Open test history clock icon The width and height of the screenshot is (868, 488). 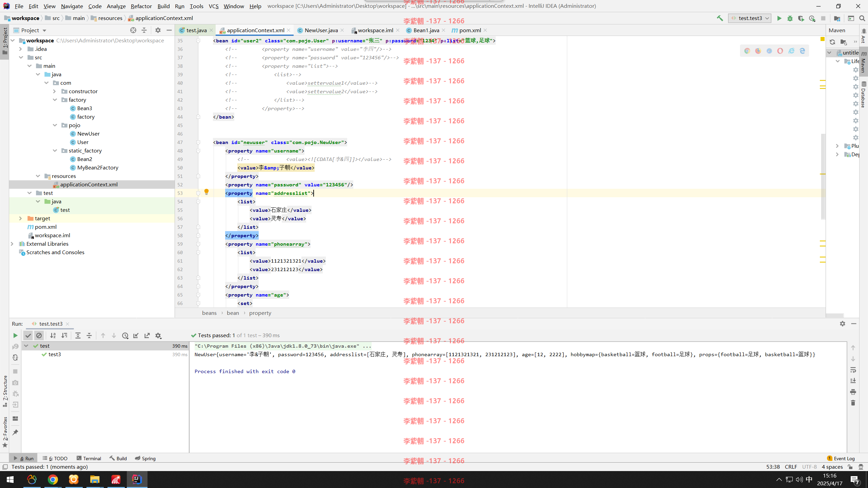click(x=125, y=335)
